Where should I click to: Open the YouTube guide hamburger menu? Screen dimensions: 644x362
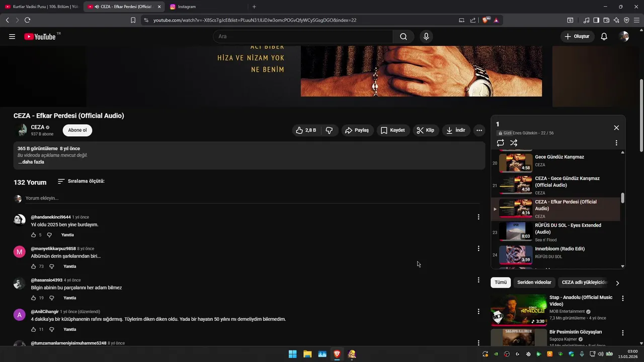(12, 37)
